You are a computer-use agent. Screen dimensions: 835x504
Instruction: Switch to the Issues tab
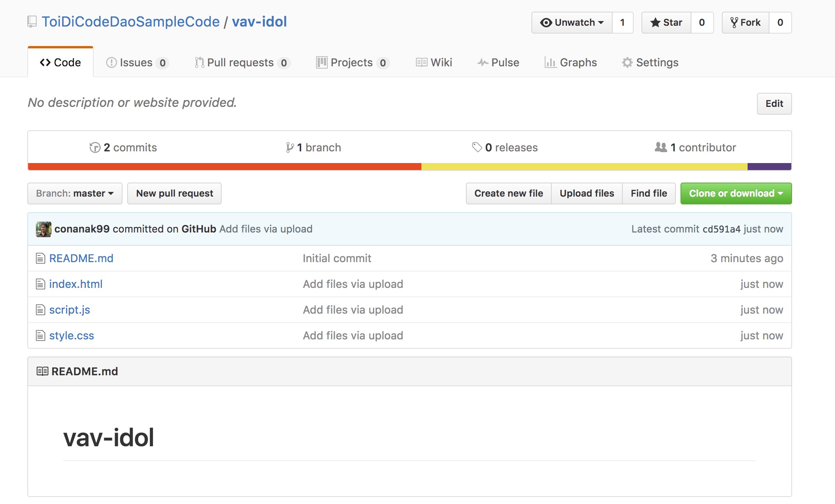click(x=136, y=62)
